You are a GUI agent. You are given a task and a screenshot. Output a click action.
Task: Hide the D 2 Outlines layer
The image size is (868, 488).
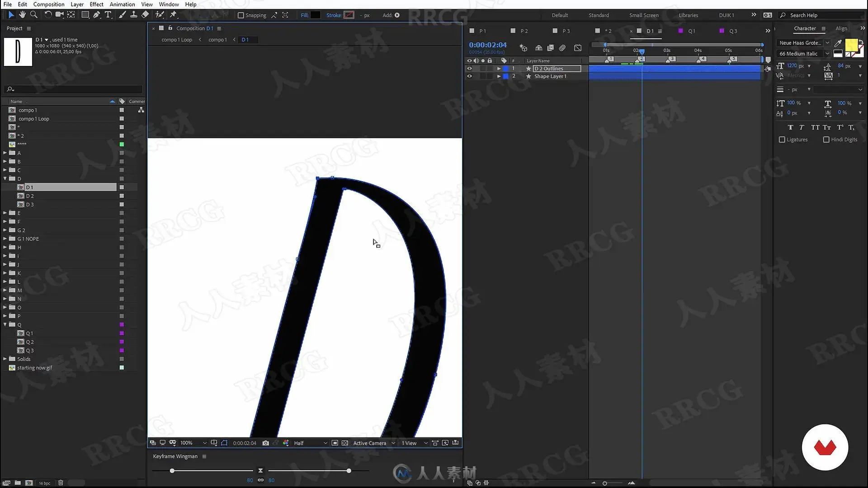point(469,69)
